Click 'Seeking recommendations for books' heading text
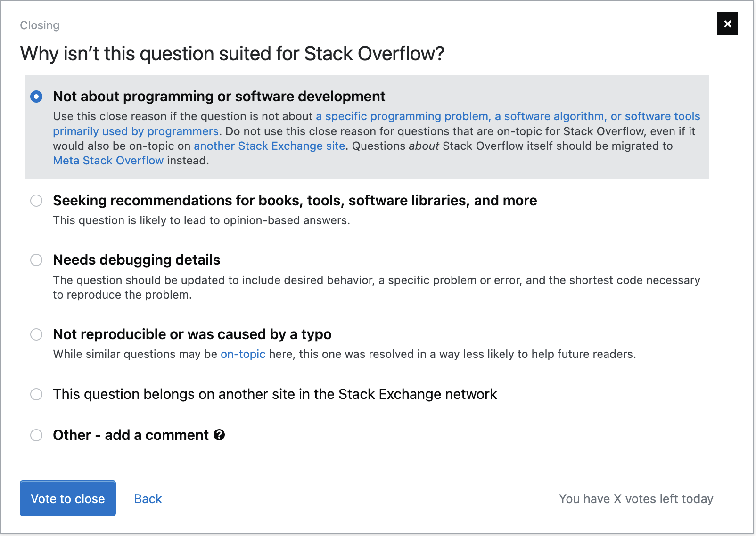 click(x=295, y=201)
